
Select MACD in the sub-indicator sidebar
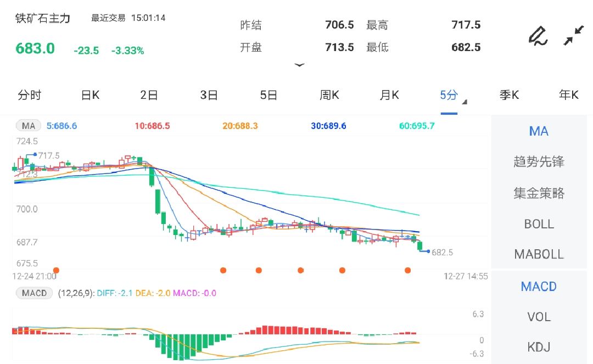tap(539, 287)
